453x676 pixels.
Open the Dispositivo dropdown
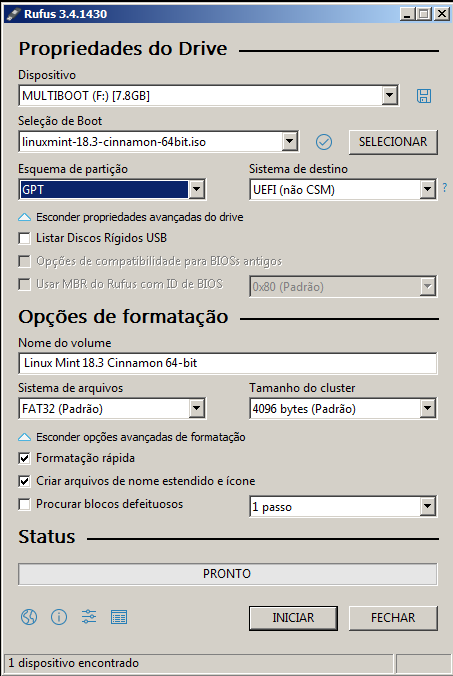coord(209,95)
